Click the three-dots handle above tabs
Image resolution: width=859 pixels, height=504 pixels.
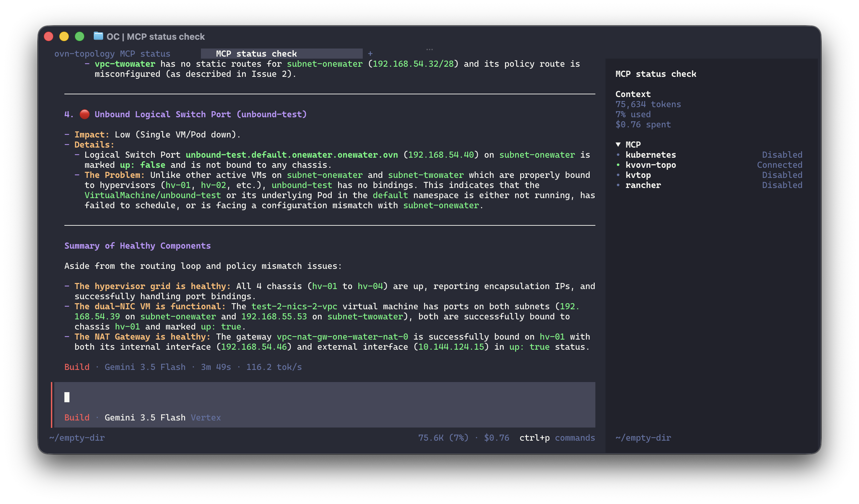click(429, 50)
